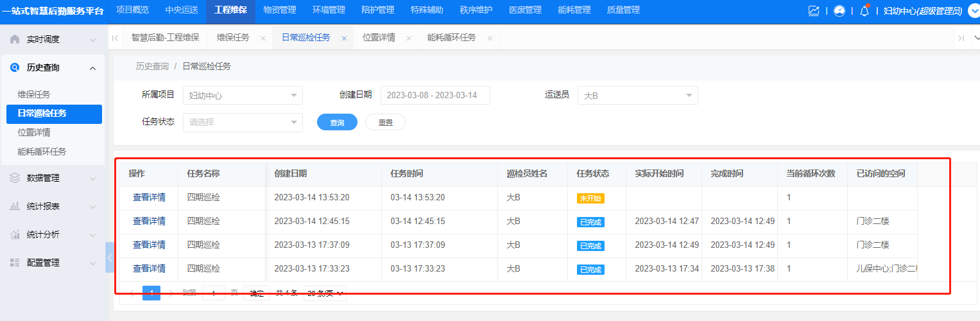Jump tabs left with first-tab arrow icon
The width and height of the screenshot is (980, 321).
pyautogui.click(x=115, y=38)
